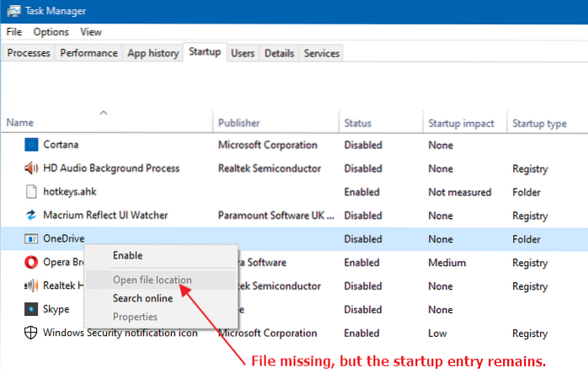Click the OneDrive entry icon

[x=32, y=239]
